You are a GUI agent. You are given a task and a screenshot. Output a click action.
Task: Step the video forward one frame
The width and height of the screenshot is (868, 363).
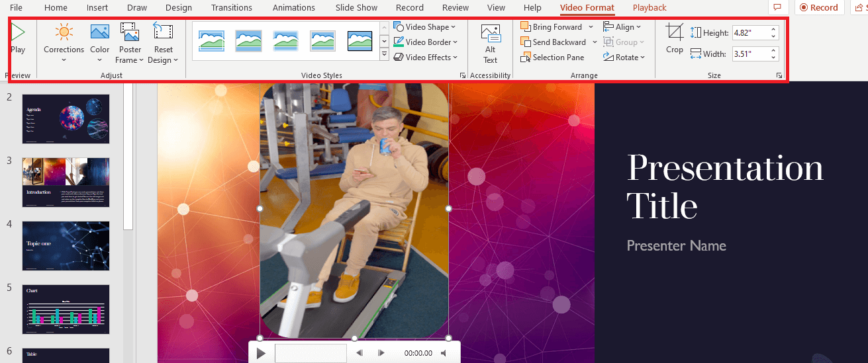tap(381, 353)
